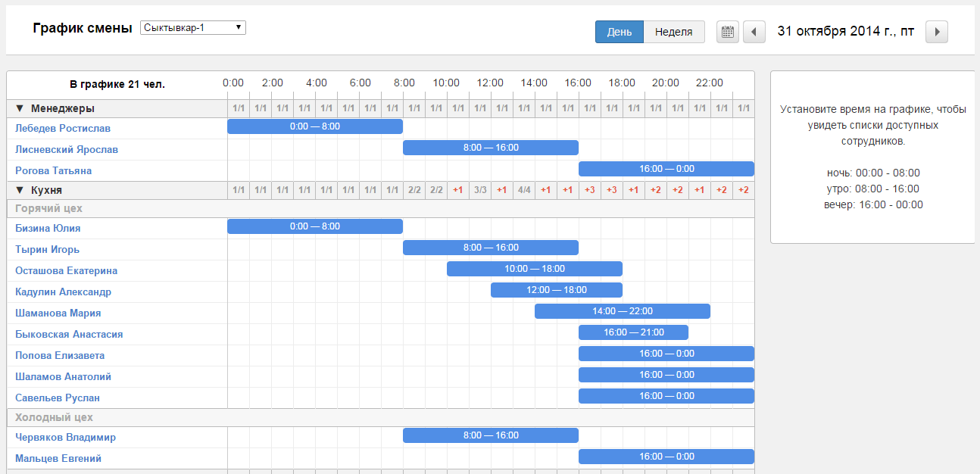Switch to День view
Viewport: 980px width, 474px height.
(620, 32)
